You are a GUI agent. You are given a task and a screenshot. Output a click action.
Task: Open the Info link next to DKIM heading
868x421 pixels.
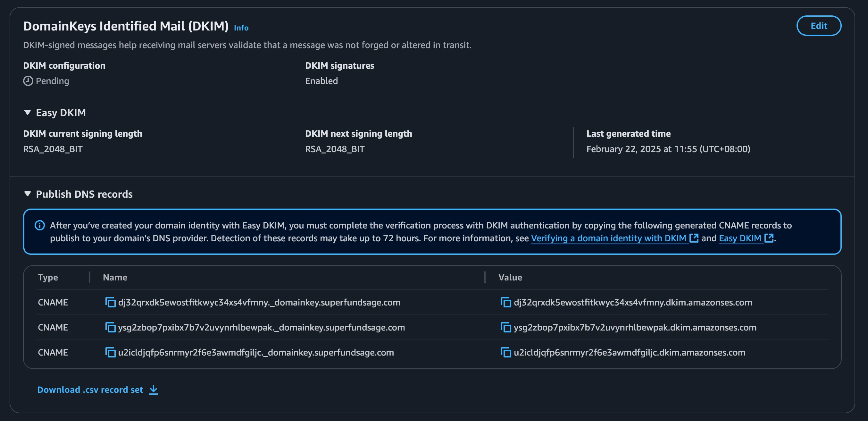pyautogui.click(x=241, y=28)
